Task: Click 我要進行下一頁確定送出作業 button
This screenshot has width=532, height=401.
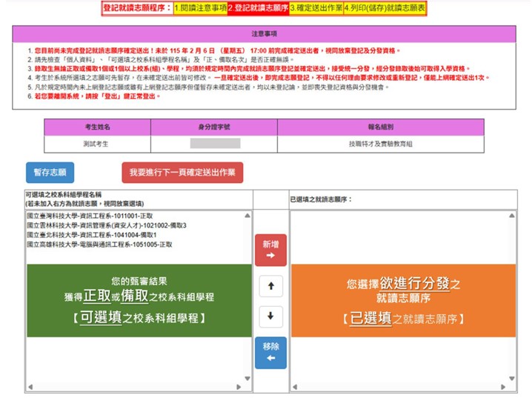Action: click(182, 172)
